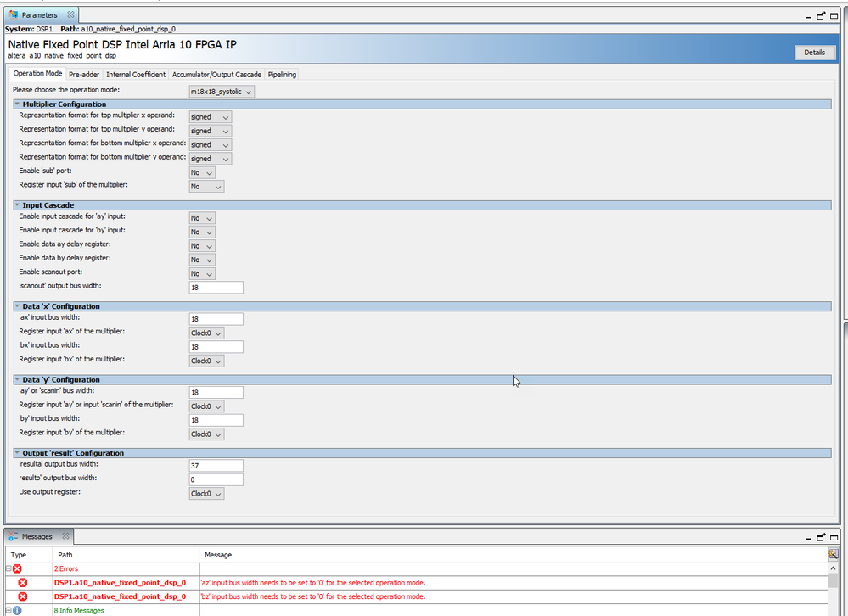
Task: Open Register input 'ay' or 'scanin' clock dropdown
Action: tap(206, 406)
